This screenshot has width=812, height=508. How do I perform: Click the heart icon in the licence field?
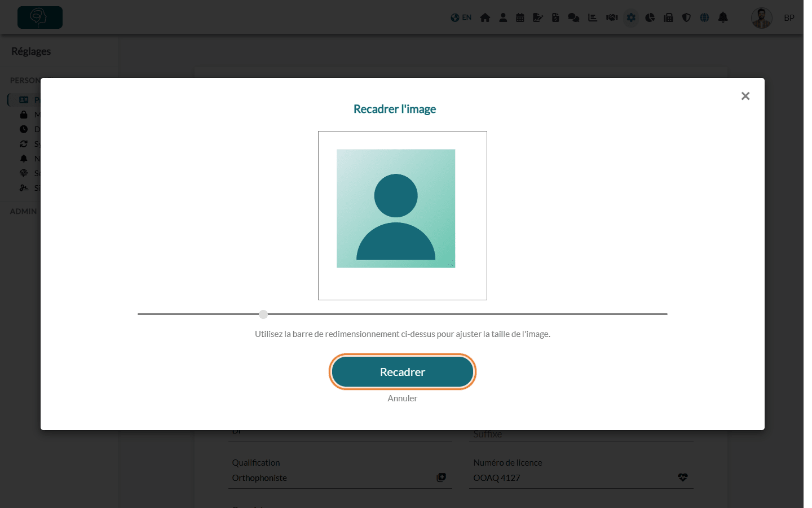[683, 478]
